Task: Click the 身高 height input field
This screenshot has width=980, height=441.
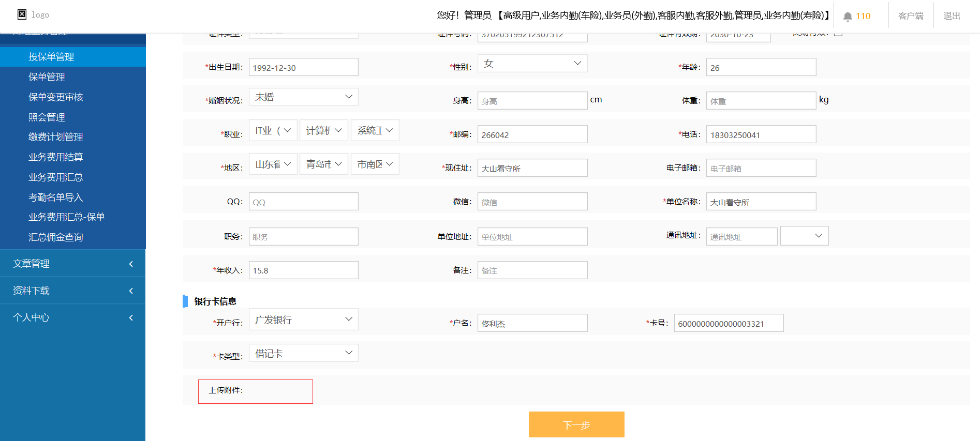Action: (x=532, y=101)
